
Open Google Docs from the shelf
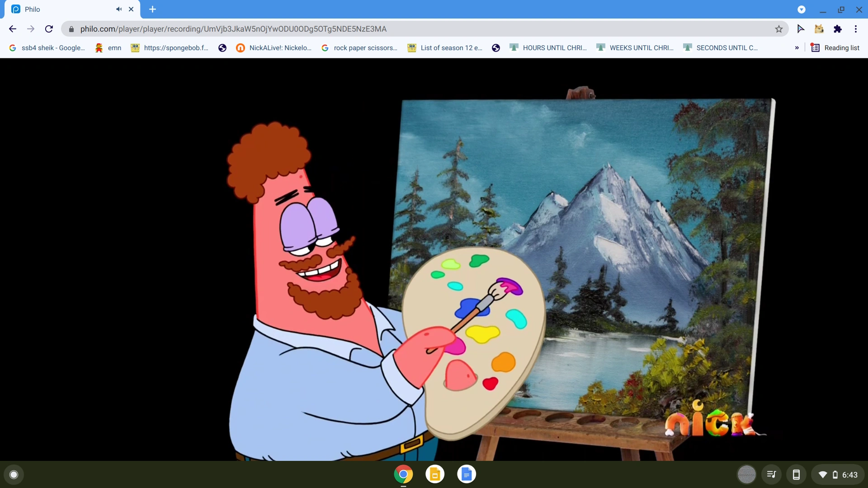467,474
